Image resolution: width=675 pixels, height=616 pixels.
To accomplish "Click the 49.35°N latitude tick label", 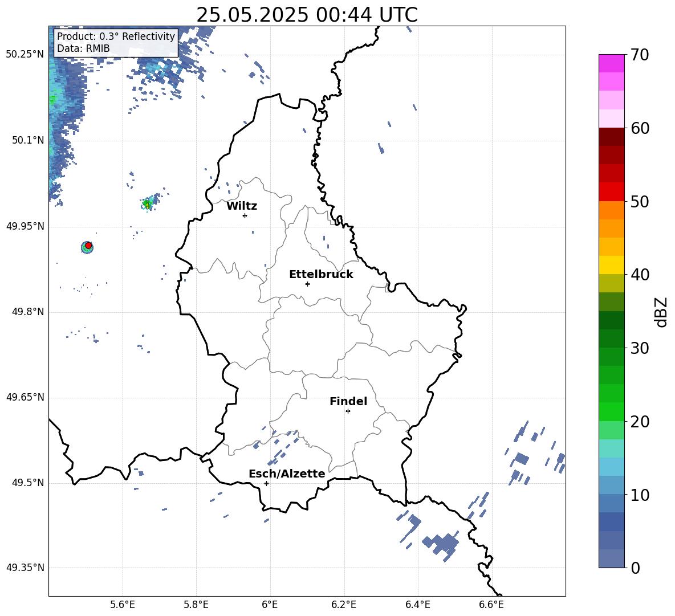I will click(25, 568).
